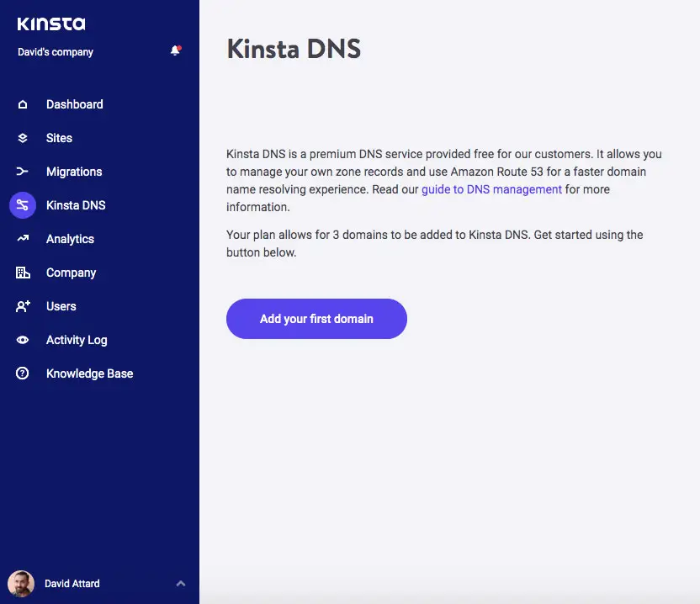View the Activity Log page
The image size is (700, 604).
pyautogui.click(x=77, y=340)
